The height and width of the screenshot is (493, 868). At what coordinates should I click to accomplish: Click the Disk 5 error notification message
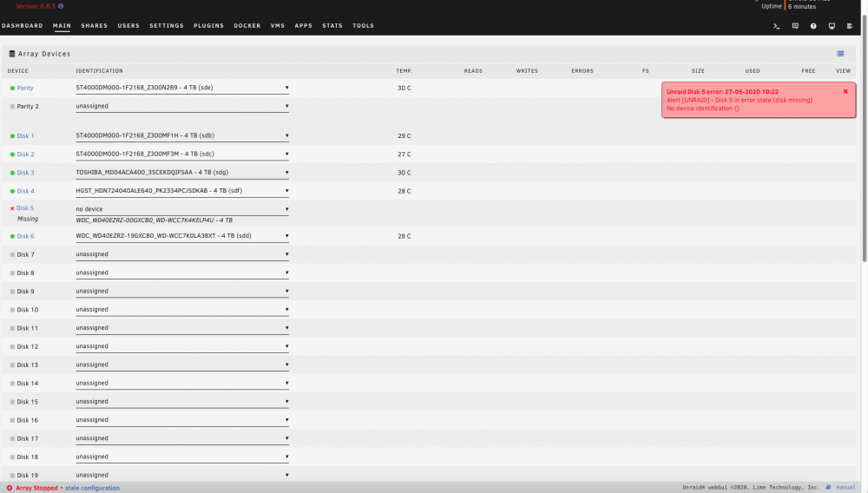759,100
